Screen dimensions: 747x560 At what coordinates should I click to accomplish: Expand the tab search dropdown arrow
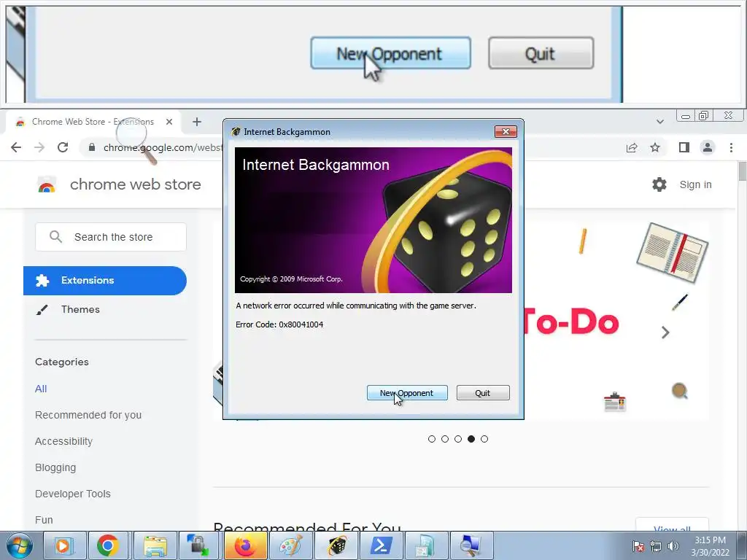659,122
